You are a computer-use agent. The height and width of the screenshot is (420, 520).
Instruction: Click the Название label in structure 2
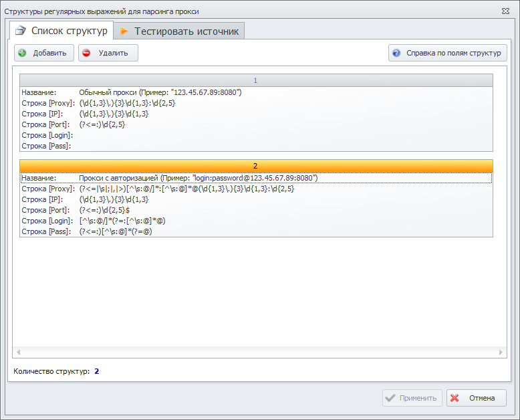point(39,178)
